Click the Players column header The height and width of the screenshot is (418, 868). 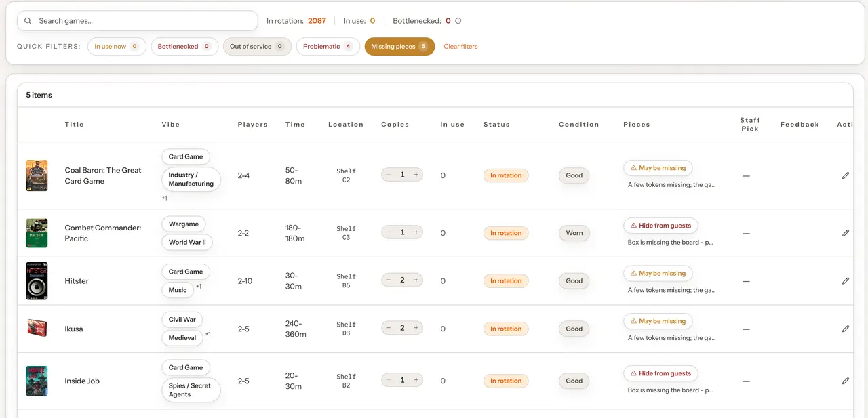[253, 125]
